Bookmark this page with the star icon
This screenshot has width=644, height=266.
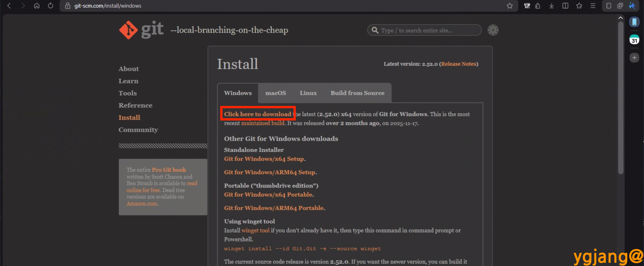(510, 6)
